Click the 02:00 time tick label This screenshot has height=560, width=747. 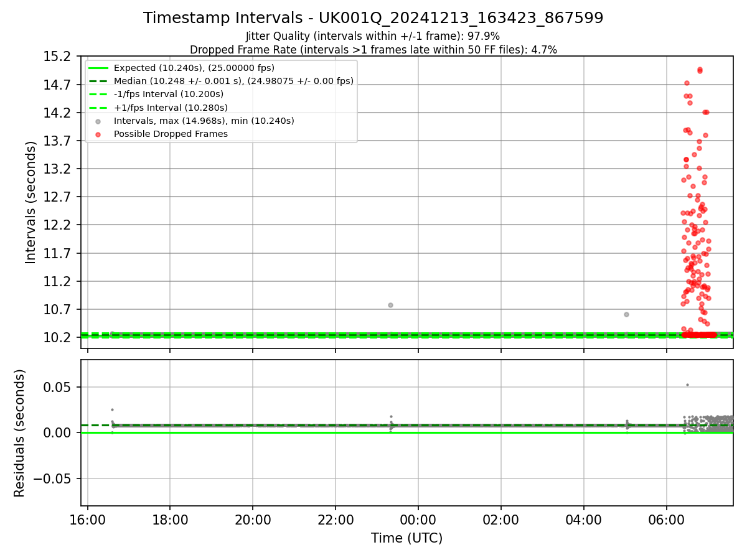501,520
